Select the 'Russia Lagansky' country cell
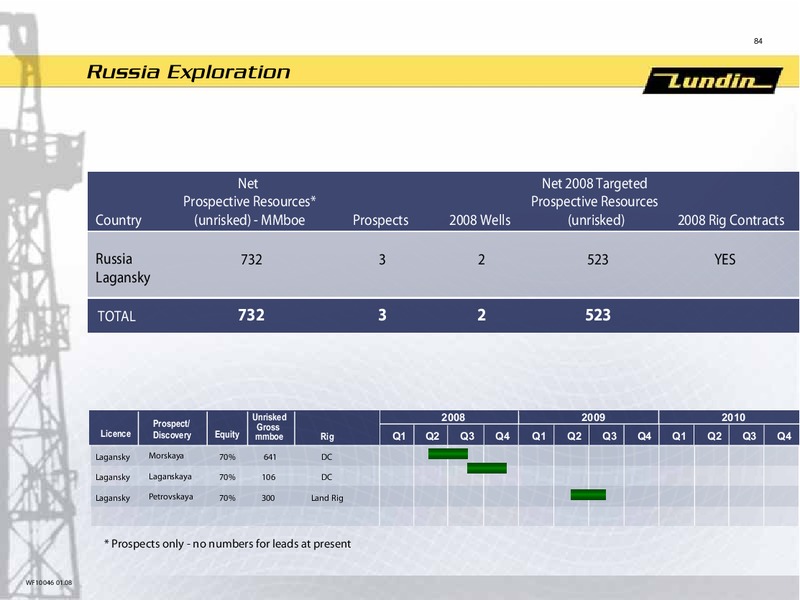The image size is (800, 600). tap(122, 268)
